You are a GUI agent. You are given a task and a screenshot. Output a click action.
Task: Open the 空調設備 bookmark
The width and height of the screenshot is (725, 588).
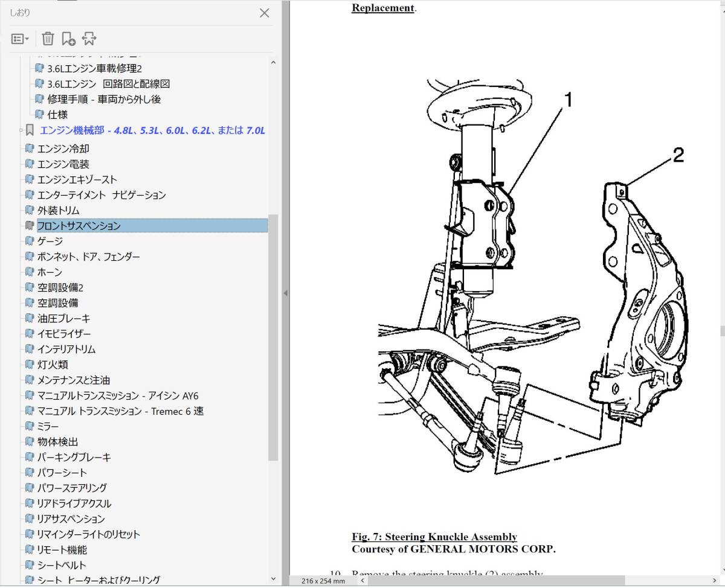[x=57, y=303]
